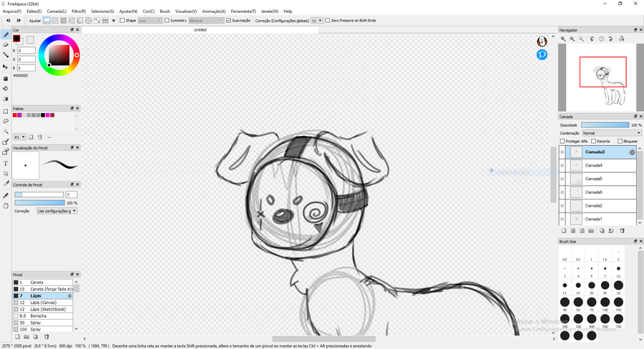Open the Combinação Normal blend dropdown
Image resolution: width=644 pixels, height=349 pixels.
(x=611, y=134)
